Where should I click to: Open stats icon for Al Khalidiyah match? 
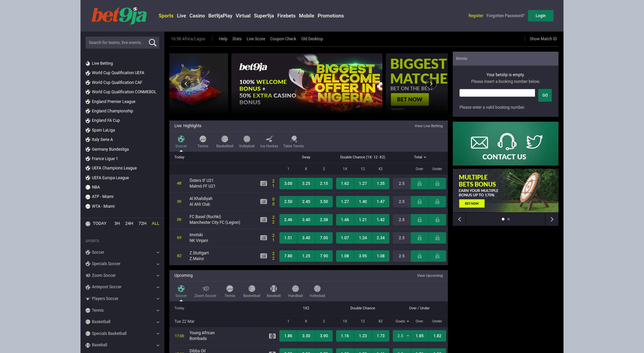tap(264, 202)
